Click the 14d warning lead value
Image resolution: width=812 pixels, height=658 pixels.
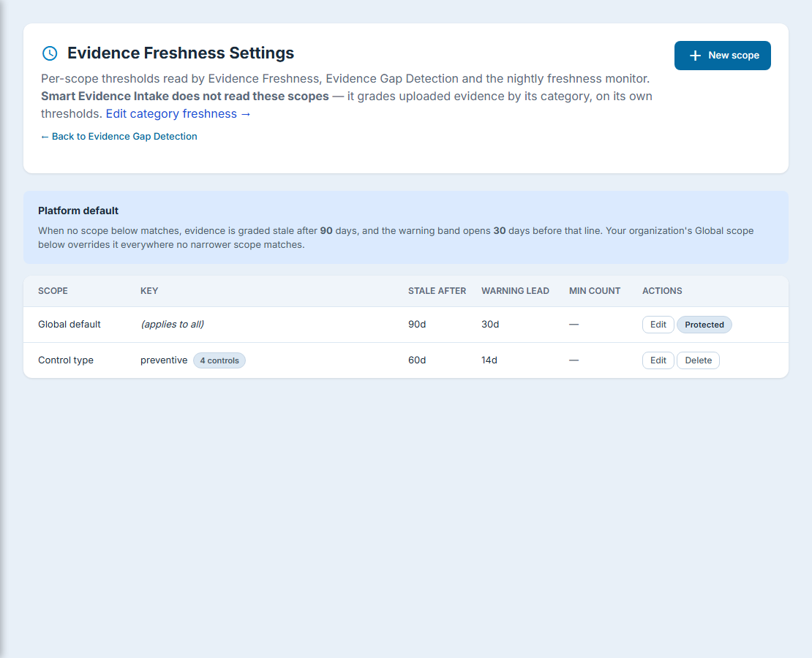tap(489, 360)
